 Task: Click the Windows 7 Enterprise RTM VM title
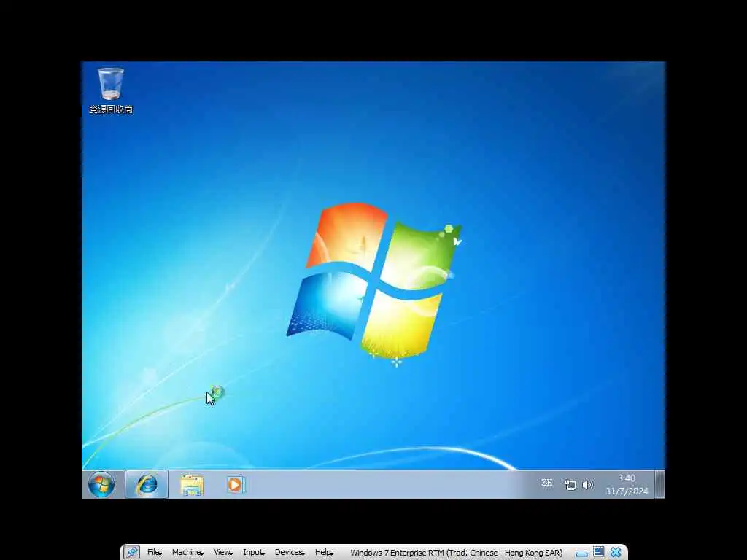pos(457,553)
